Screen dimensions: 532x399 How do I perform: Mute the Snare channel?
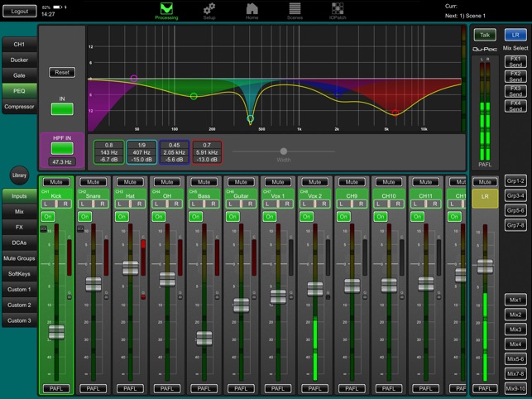tap(93, 181)
